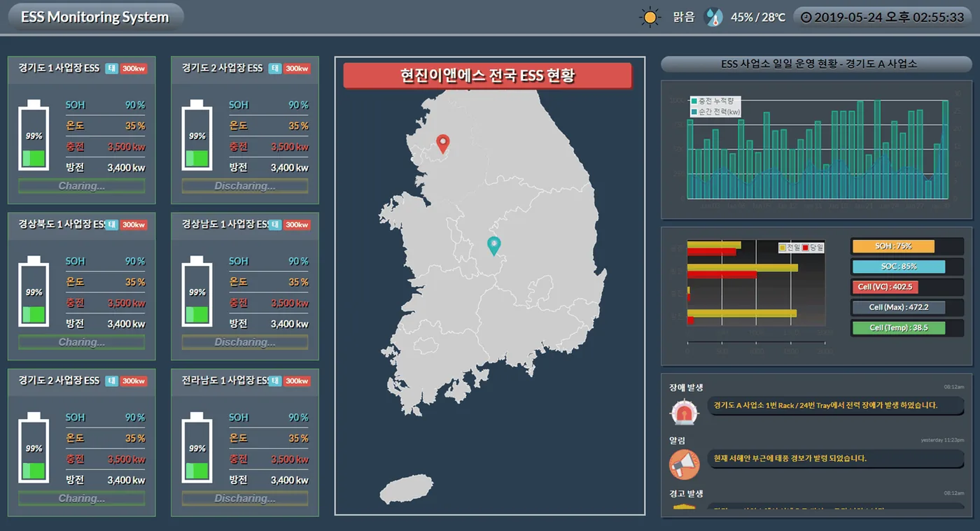This screenshot has width=980, height=531.
Task: Click 방전 3,400 kw row in 전라남도 1 사업장 card
Action: click(x=269, y=480)
